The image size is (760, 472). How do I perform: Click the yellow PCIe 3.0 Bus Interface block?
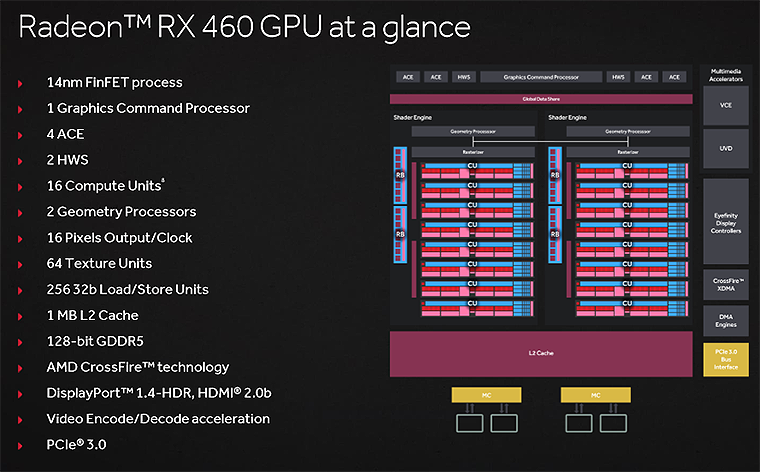[x=726, y=360]
